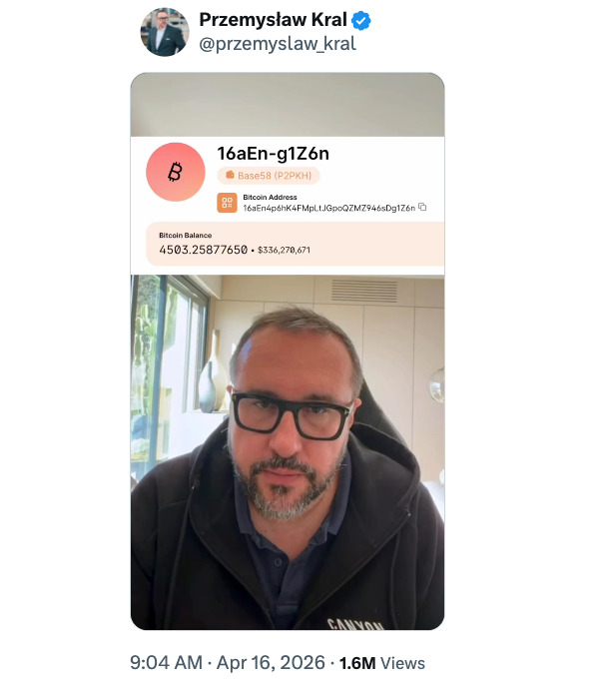Open the 9:04 AM post timestamp
This screenshot has height=680, width=616.
point(166,663)
